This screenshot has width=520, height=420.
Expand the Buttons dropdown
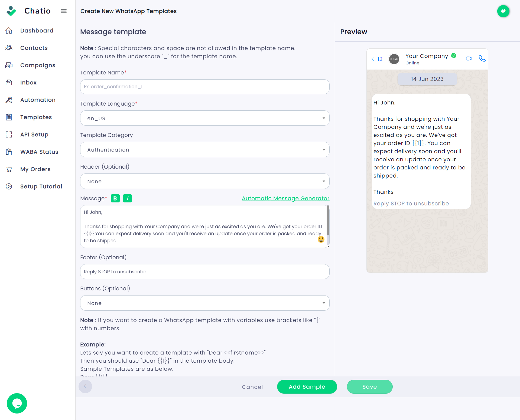(x=205, y=303)
